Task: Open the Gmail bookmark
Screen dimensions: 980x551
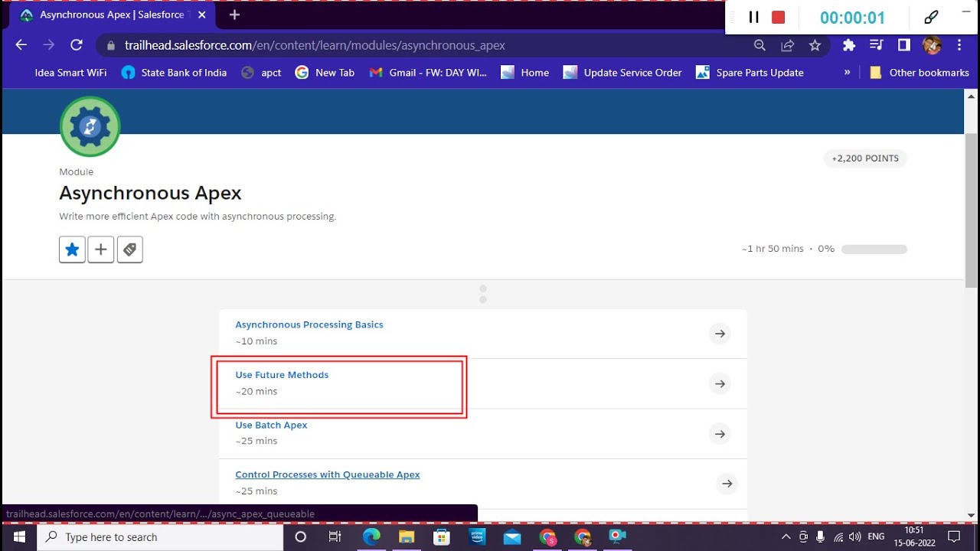Action: (x=428, y=73)
